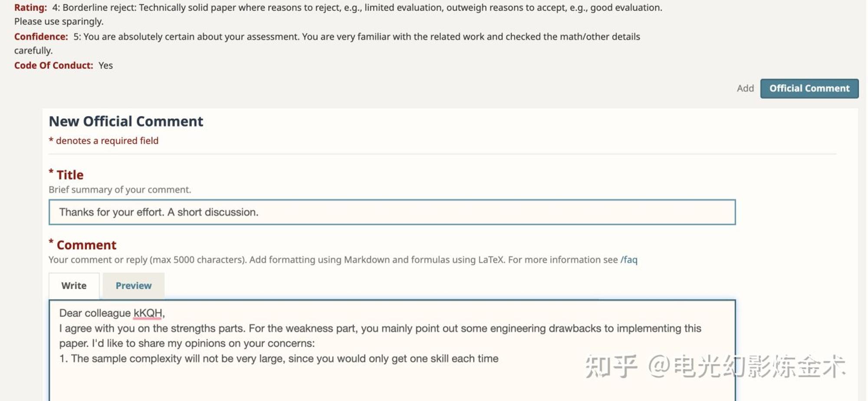Click the Add label beside Official Comment

(x=745, y=88)
